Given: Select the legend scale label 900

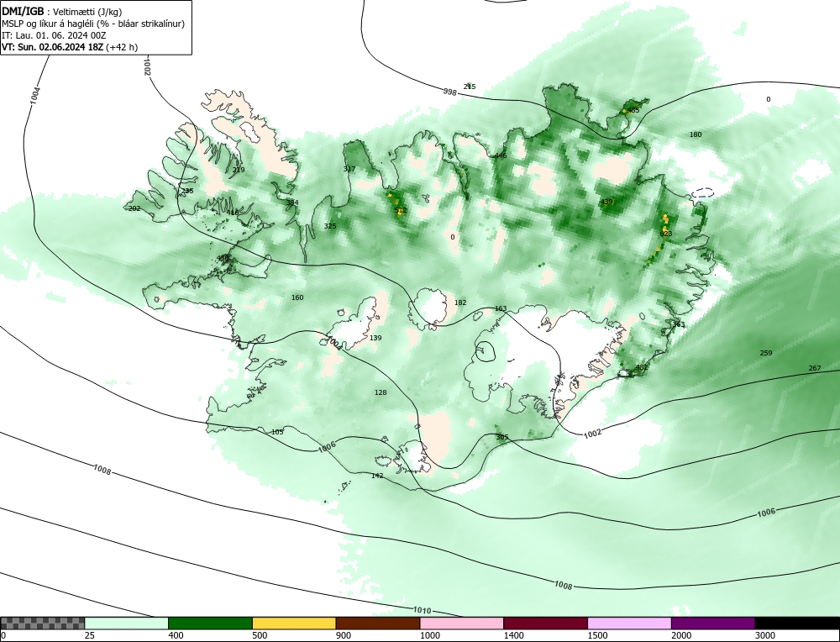Looking at the screenshot, I should pos(344,635).
